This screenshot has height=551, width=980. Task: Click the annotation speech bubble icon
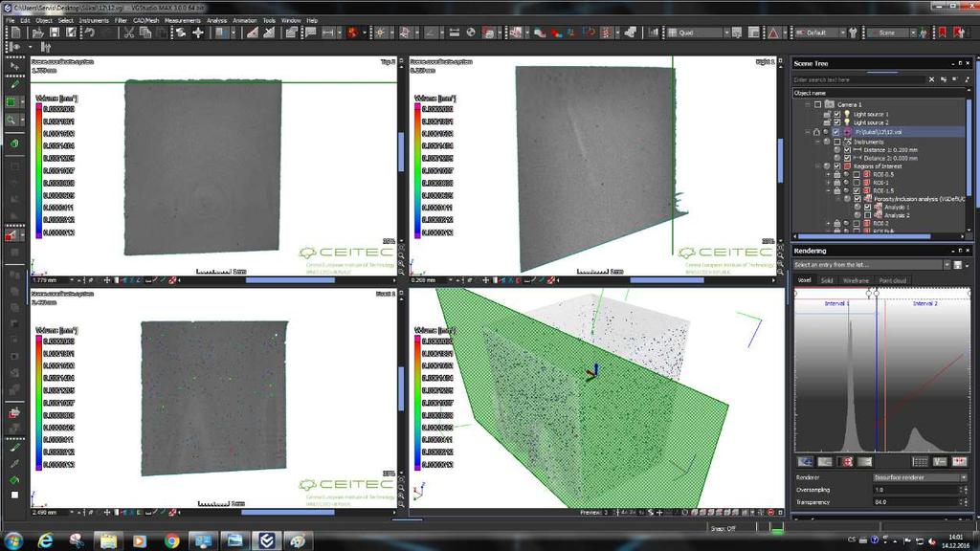(310, 33)
